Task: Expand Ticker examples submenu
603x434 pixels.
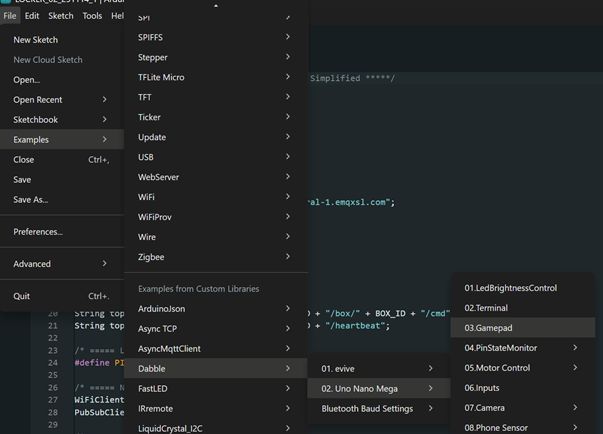Action: coord(215,117)
